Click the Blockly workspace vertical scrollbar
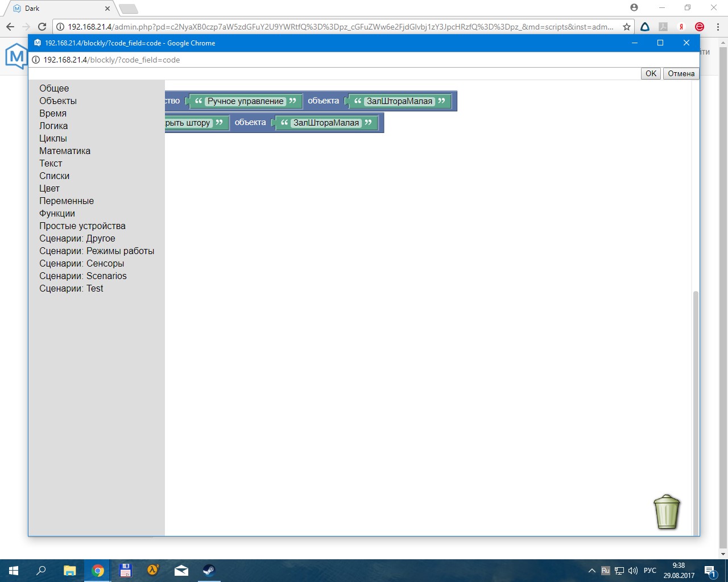728x582 pixels. [x=695, y=413]
